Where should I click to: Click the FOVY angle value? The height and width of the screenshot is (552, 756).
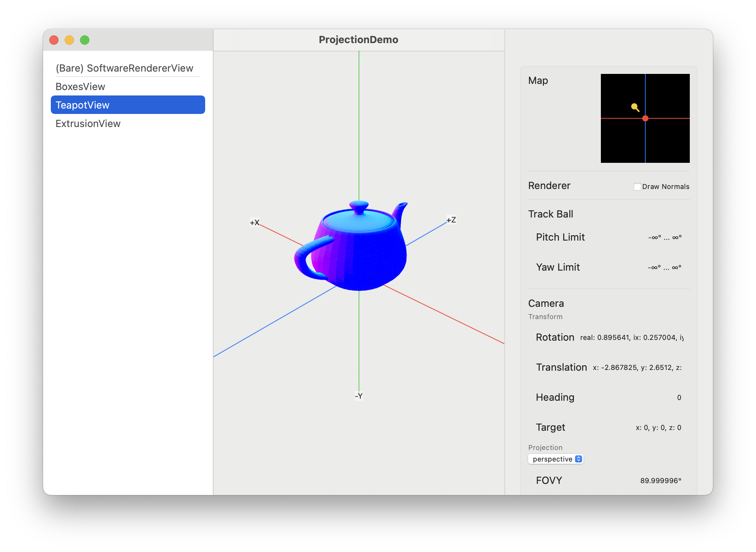click(661, 480)
